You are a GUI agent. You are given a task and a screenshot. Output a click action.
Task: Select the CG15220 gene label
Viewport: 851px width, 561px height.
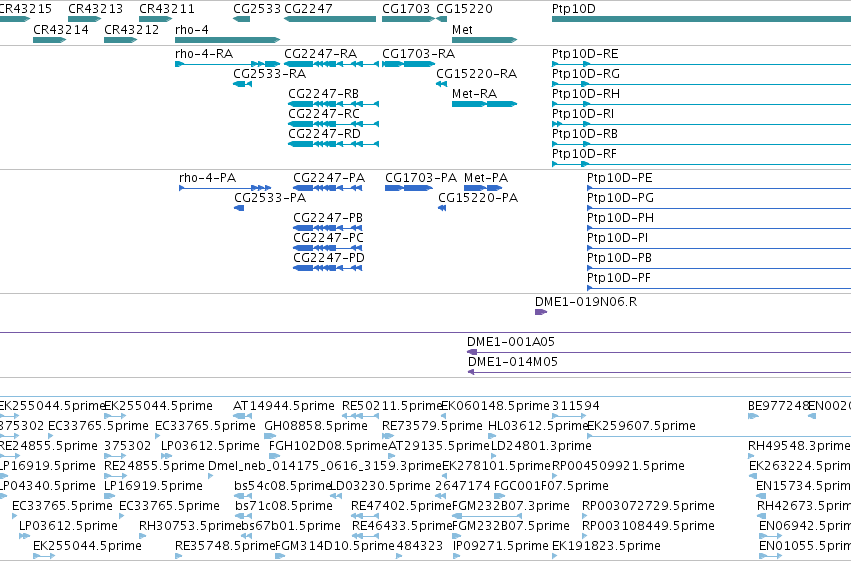[465, 9]
